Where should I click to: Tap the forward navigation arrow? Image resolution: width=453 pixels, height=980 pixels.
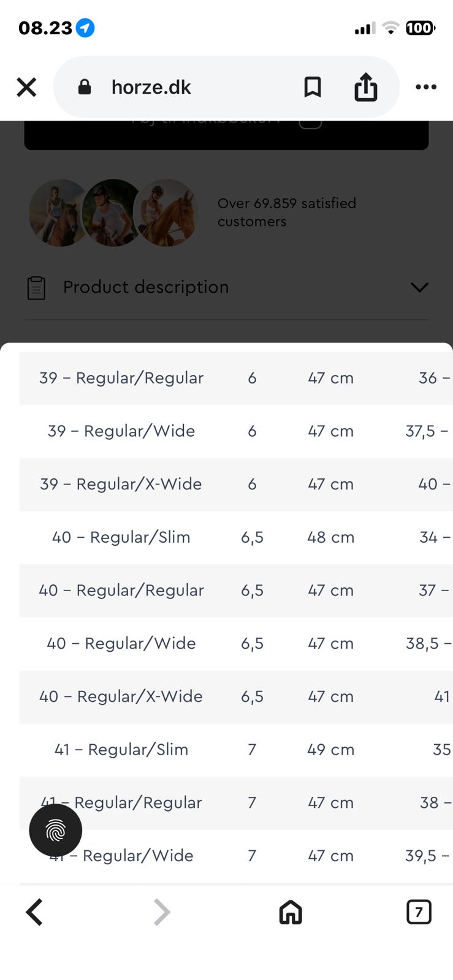(x=161, y=912)
